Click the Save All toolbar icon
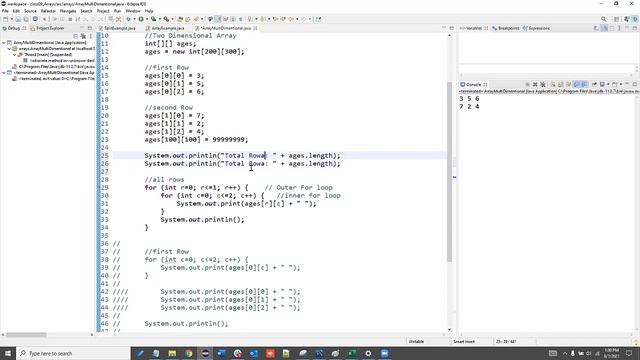Viewport: 640px width, 360px height. click(x=26, y=19)
